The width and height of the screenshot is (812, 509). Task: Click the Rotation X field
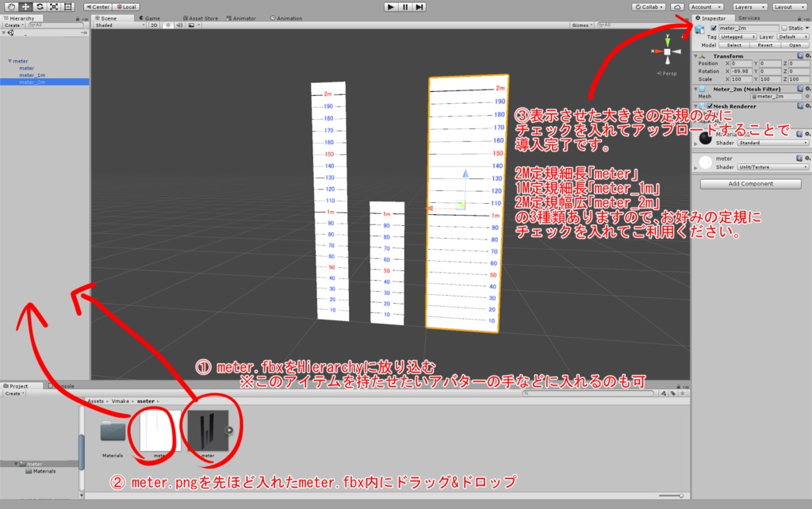click(741, 71)
